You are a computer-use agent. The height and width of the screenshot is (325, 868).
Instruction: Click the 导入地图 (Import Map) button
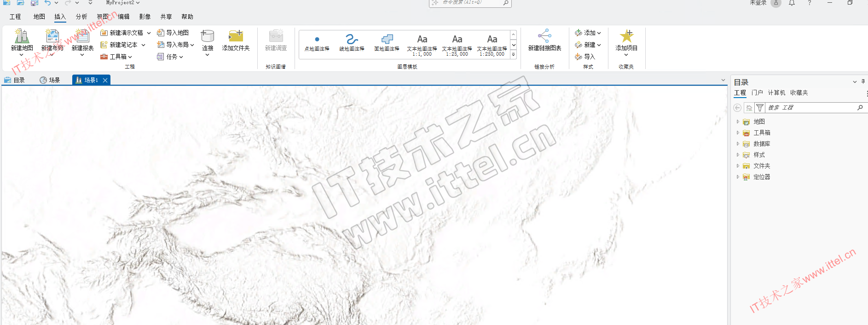click(173, 33)
